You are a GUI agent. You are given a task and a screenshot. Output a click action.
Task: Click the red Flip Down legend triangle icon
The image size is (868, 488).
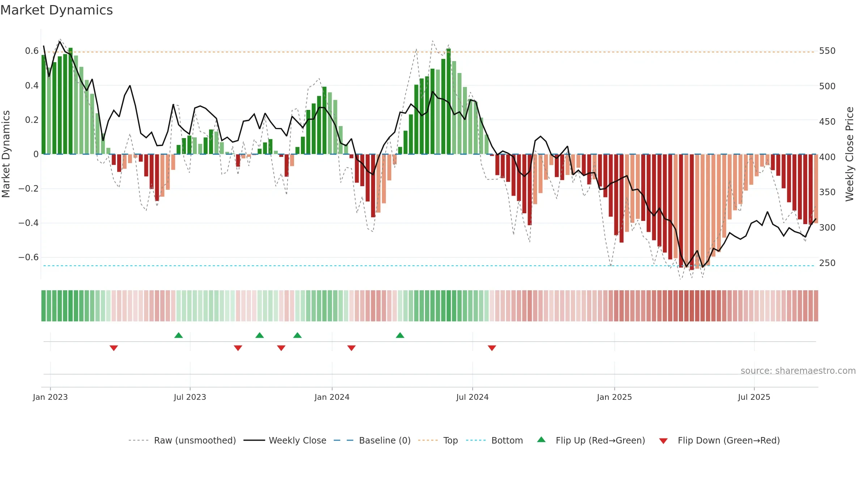[663, 441]
